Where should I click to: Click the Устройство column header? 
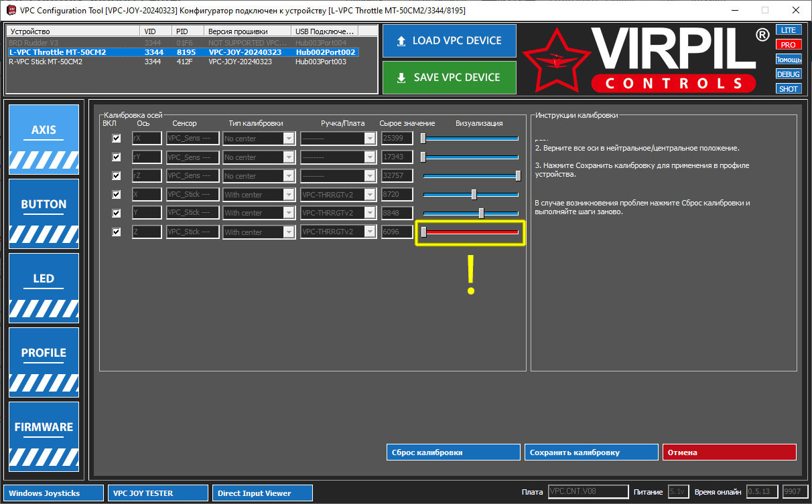74,31
